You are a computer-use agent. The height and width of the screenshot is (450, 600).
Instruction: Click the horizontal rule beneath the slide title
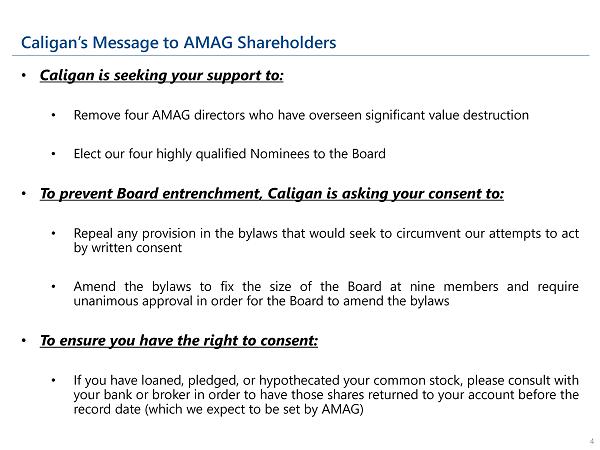pyautogui.click(x=300, y=57)
